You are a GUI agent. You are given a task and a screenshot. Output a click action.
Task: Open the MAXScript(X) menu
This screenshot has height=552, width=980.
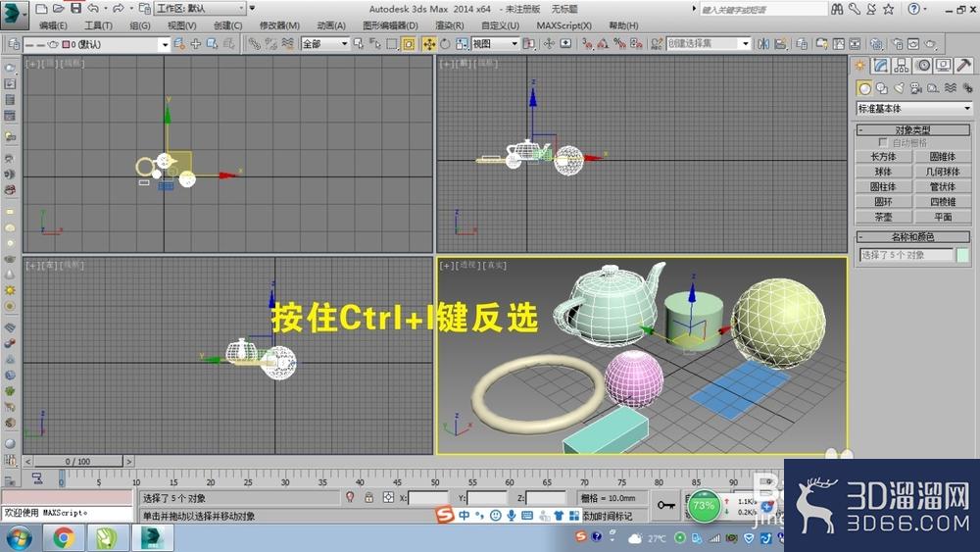pos(563,25)
